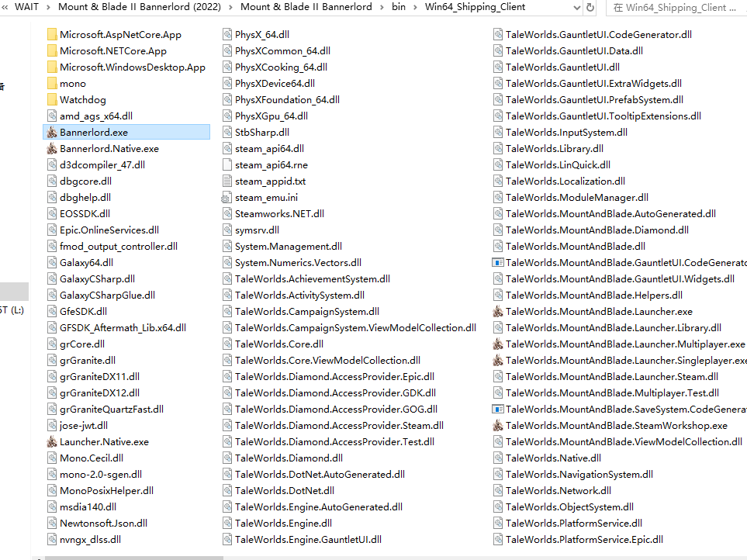Click the TaleWorlds.MountAndBlade.Launcher.exe icon
Image resolution: width=747 pixels, height=560 pixels.
[x=498, y=312]
